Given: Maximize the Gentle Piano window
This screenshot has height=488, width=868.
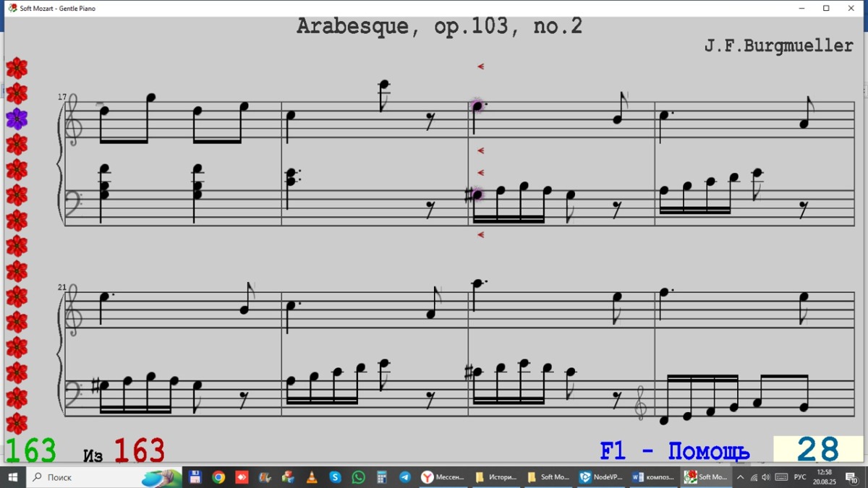Looking at the screenshot, I should (x=826, y=9).
